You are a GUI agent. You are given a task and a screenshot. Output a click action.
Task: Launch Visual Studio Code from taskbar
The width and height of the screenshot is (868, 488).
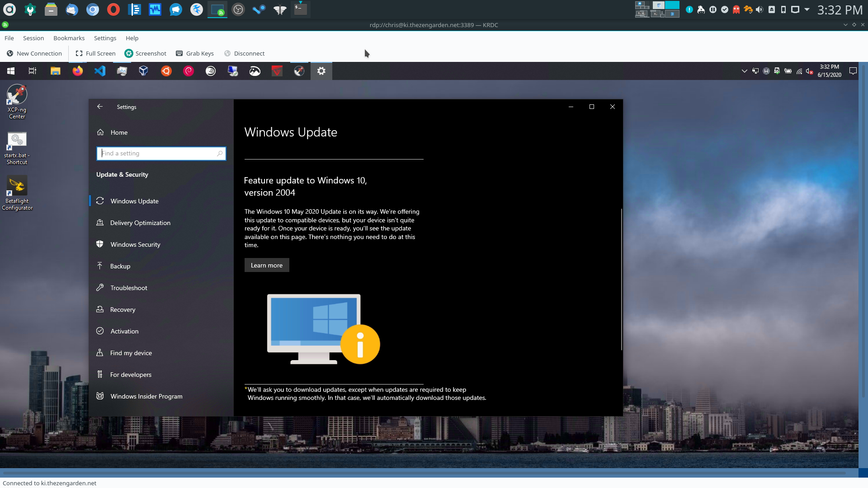click(100, 71)
